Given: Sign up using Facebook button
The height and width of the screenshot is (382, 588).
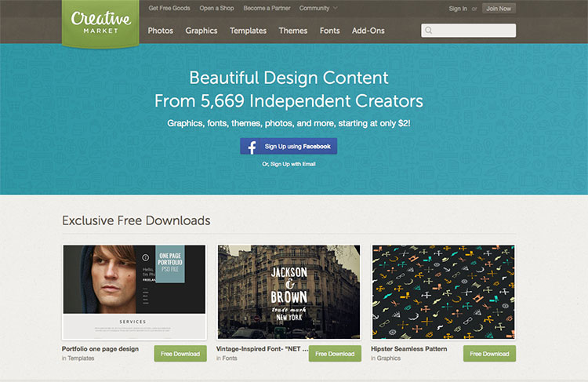Looking at the screenshot, I should [x=289, y=147].
